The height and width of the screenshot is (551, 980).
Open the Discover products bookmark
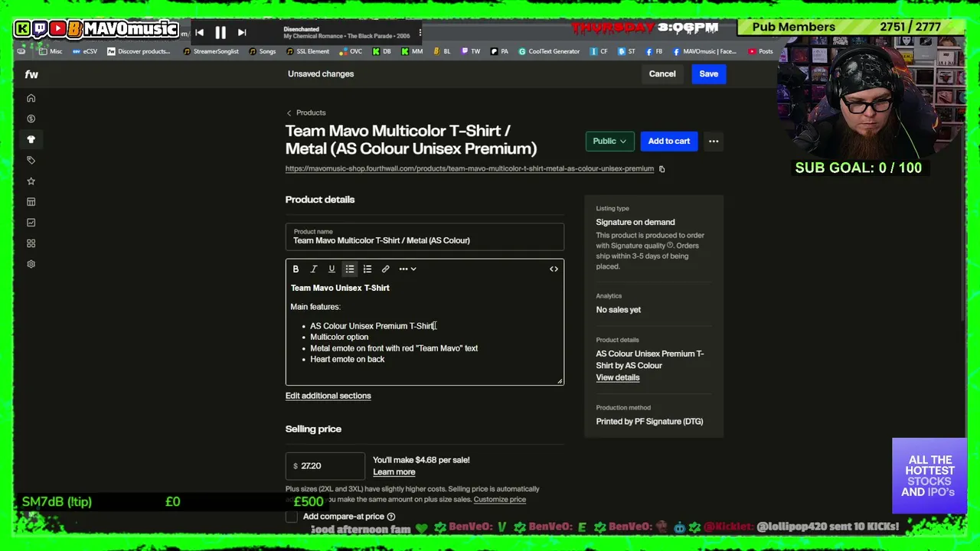(x=139, y=51)
